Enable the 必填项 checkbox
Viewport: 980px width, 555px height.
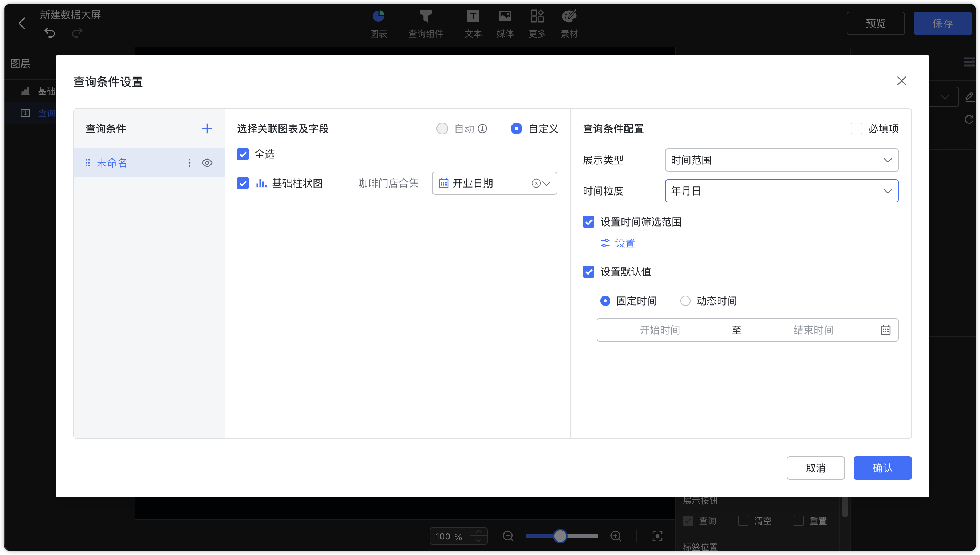(x=855, y=129)
